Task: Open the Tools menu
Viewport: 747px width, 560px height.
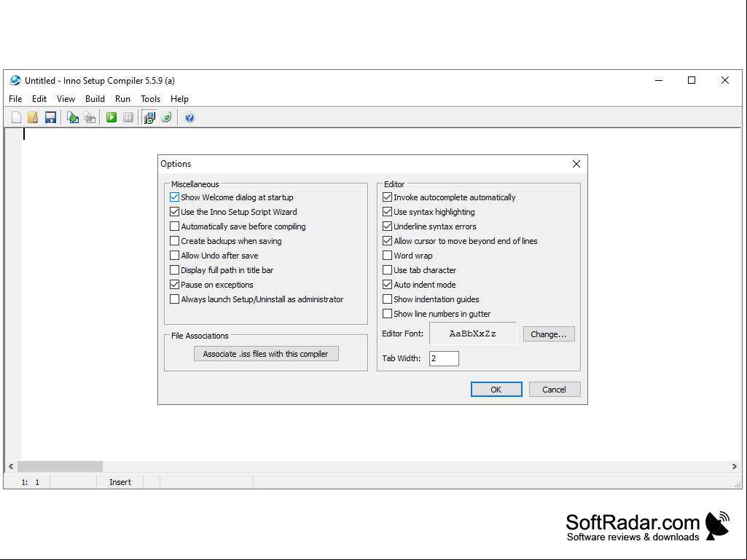Action: click(150, 99)
